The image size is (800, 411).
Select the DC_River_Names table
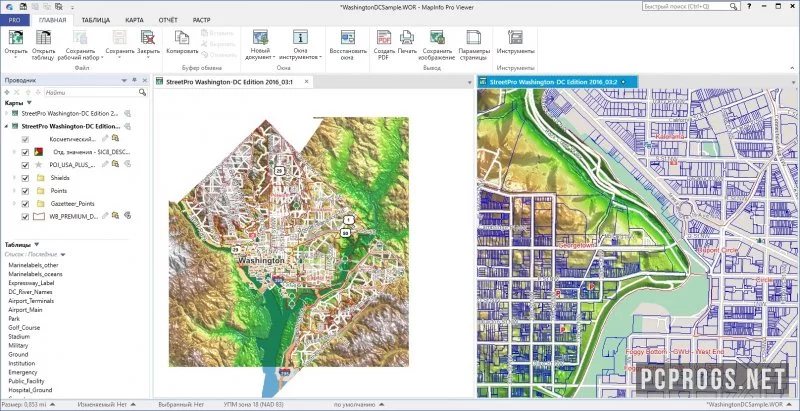coord(30,292)
